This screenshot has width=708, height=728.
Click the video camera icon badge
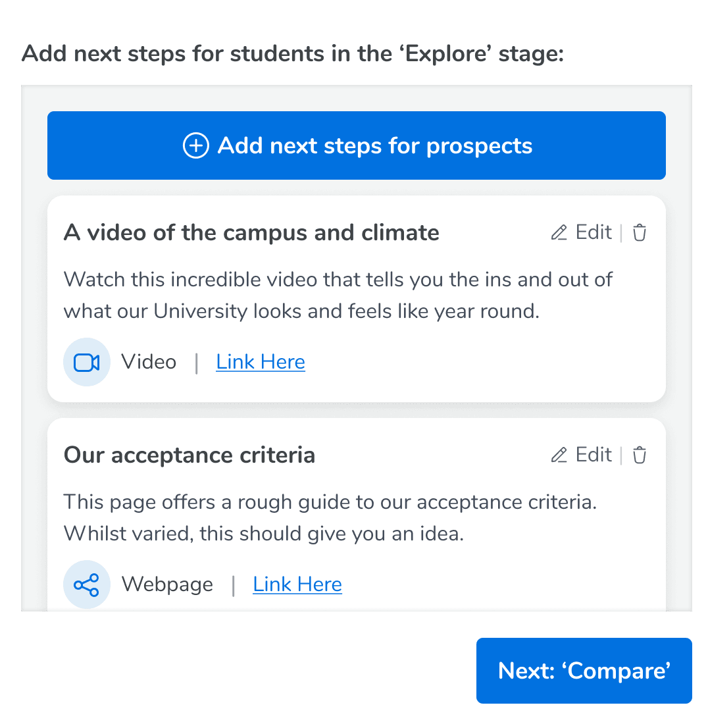click(87, 362)
